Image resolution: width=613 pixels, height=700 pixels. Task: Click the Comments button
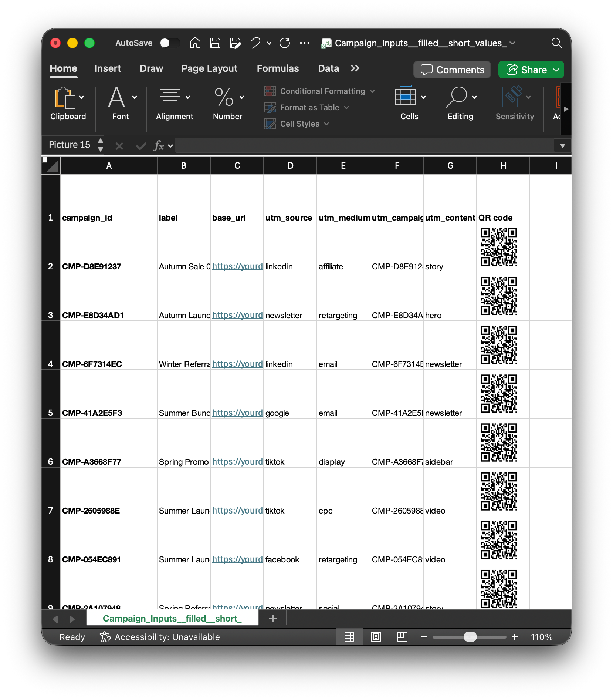click(452, 70)
